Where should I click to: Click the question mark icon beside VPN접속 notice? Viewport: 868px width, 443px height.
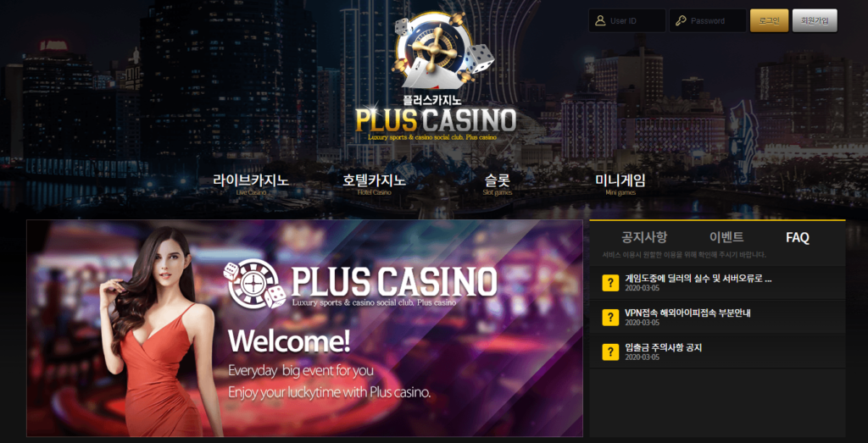click(610, 318)
